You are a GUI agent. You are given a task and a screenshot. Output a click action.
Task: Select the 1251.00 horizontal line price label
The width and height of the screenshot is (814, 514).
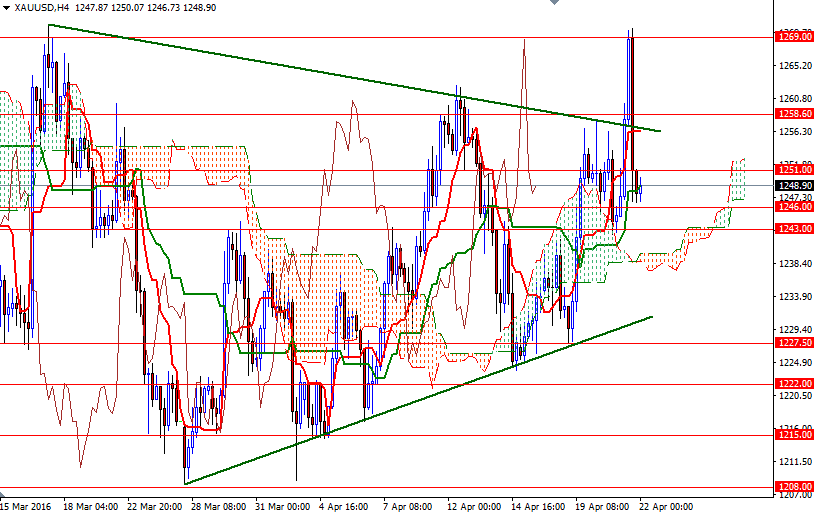click(794, 170)
